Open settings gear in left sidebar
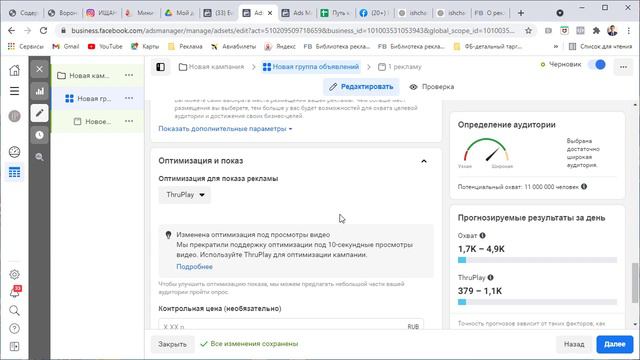 (x=14, y=274)
